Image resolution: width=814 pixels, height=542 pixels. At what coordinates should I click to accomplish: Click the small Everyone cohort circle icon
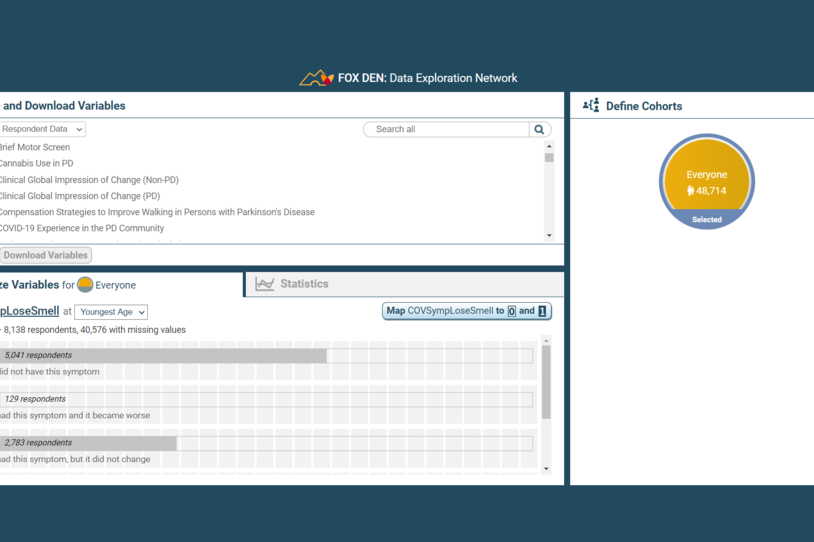coord(85,285)
